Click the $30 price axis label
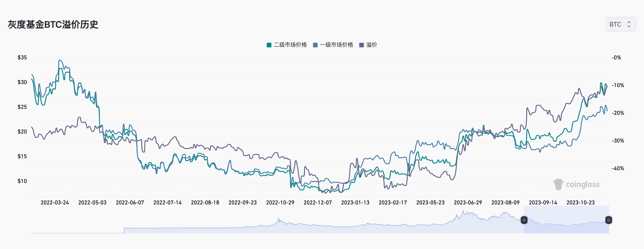 tap(22, 82)
